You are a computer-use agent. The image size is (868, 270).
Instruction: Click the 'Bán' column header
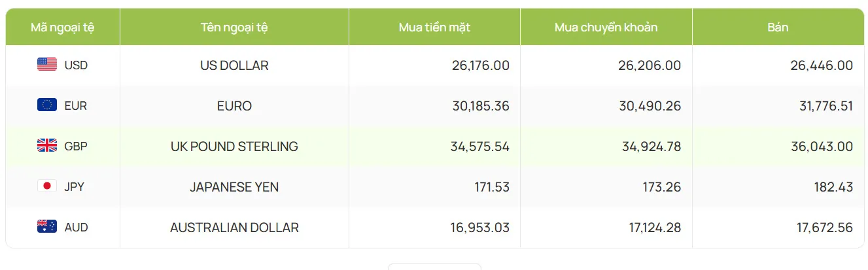(778, 27)
